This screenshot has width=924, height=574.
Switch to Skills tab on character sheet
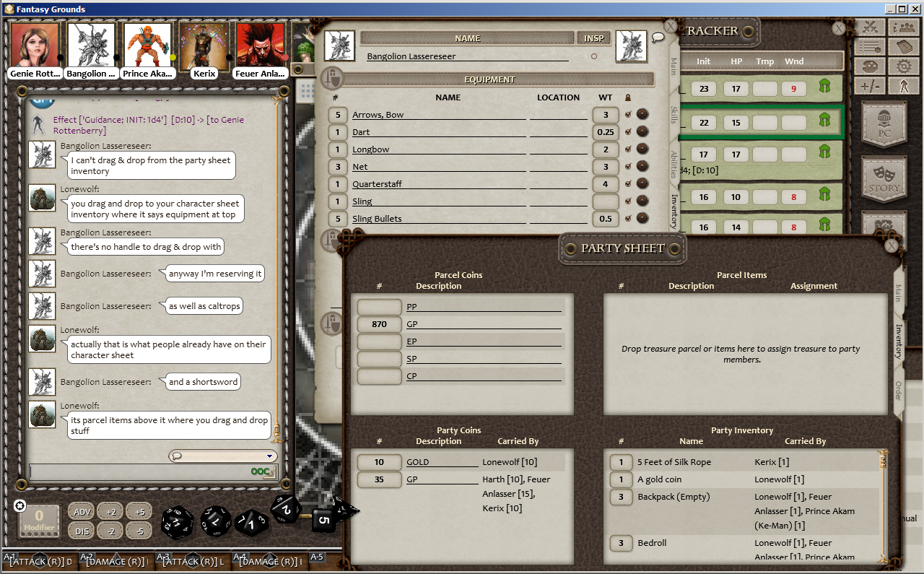674,114
